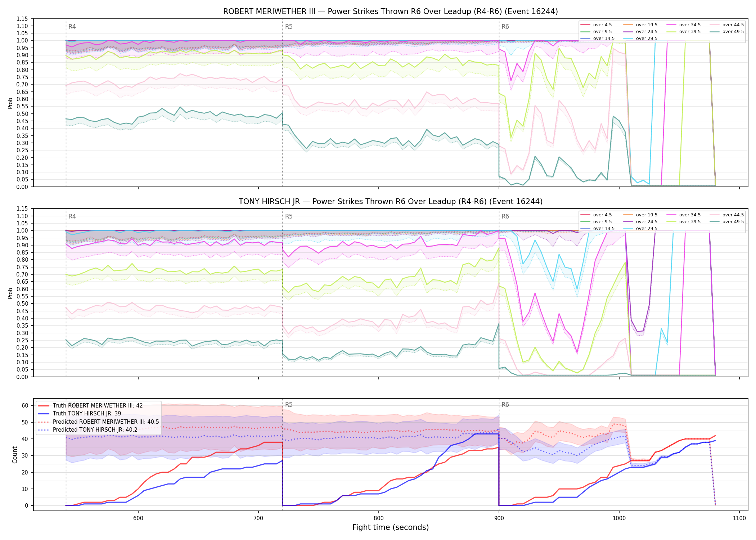Screen dimensions: 756x540
Task: Click the 'over 29.5' color line sample in Hirsch legend
Action: pos(628,229)
